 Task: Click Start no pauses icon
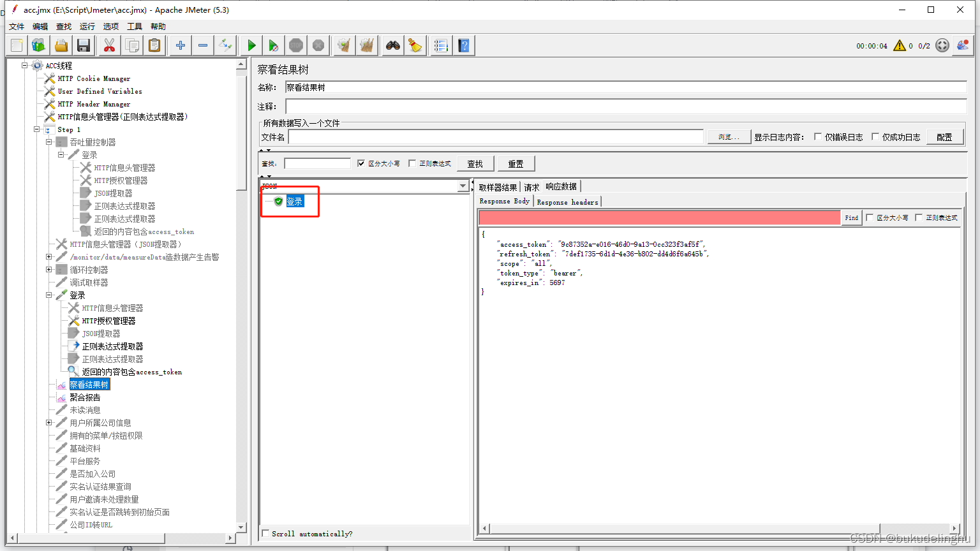pos(274,45)
